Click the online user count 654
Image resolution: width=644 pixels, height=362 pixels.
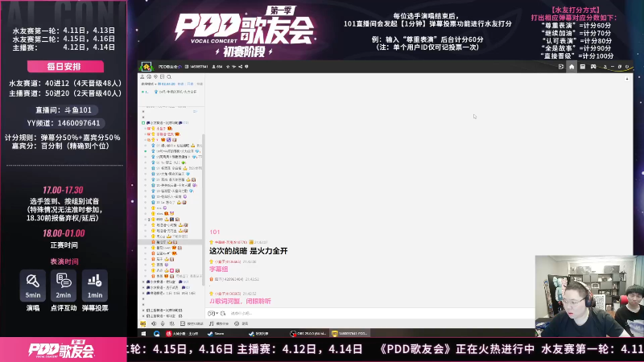pyautogui.click(x=217, y=67)
